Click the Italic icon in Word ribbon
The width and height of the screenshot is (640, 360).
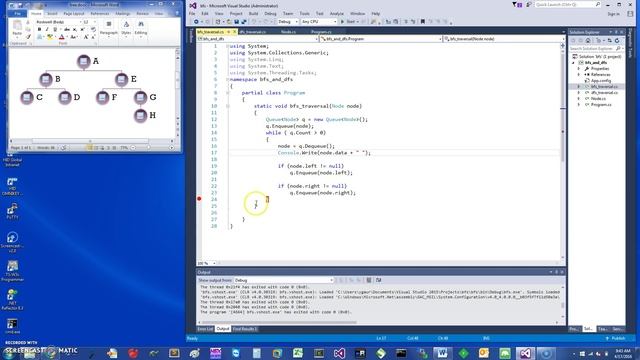click(x=47, y=29)
